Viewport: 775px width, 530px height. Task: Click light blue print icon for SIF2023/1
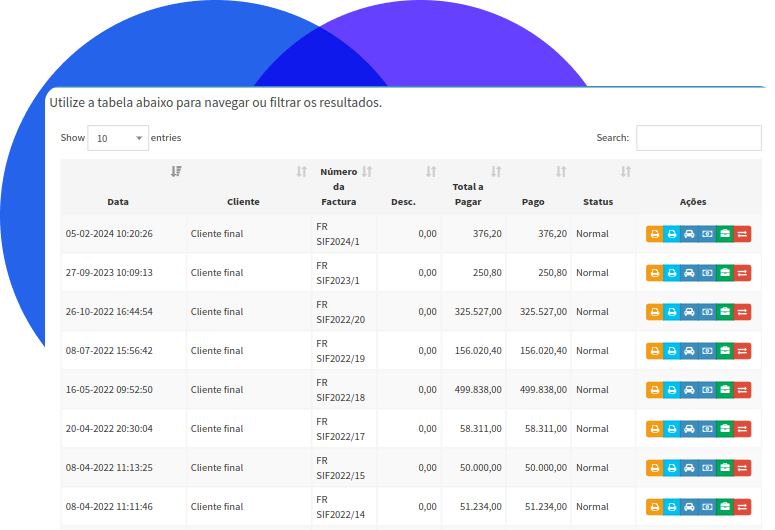[x=672, y=273]
